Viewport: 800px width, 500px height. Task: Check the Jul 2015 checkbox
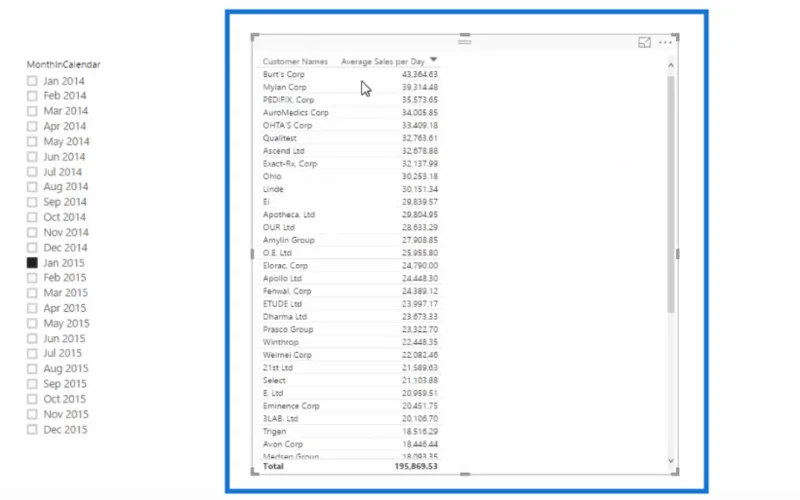tap(32, 353)
